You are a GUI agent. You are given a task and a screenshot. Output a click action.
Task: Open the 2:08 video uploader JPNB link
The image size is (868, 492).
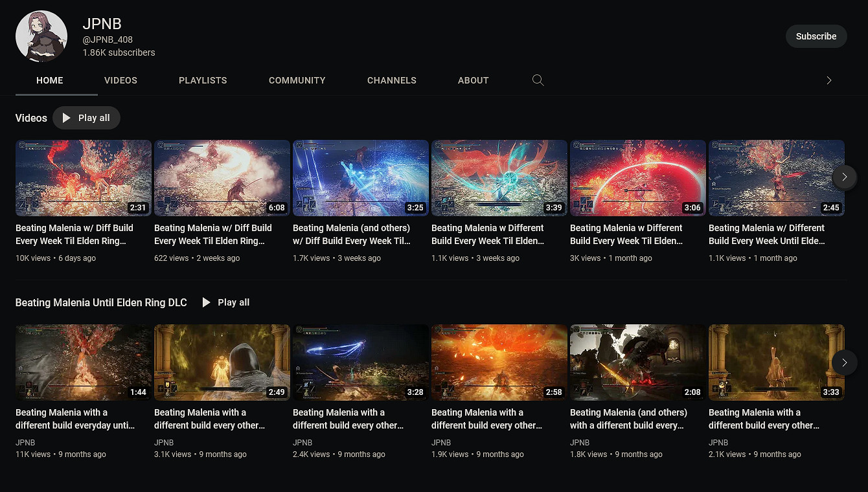580,443
